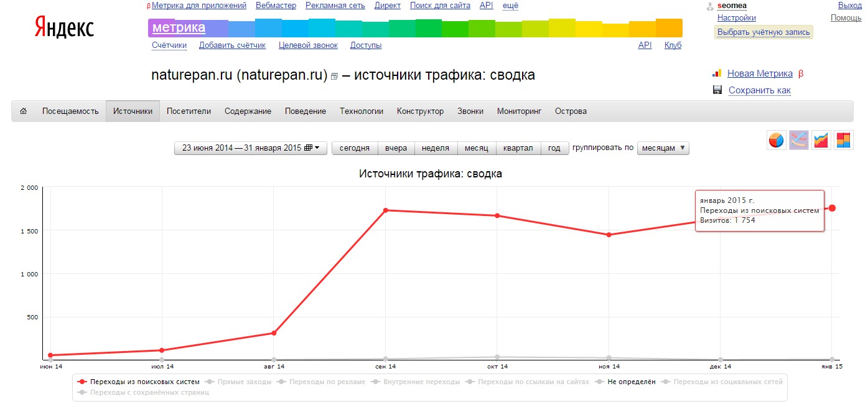Select the line chart view icon

coord(799,140)
